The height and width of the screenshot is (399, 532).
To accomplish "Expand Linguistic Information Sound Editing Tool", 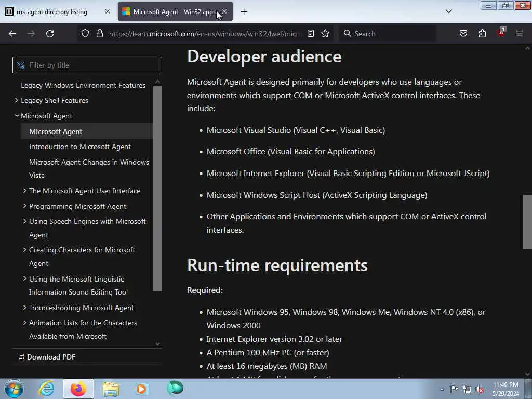I will pos(24,279).
